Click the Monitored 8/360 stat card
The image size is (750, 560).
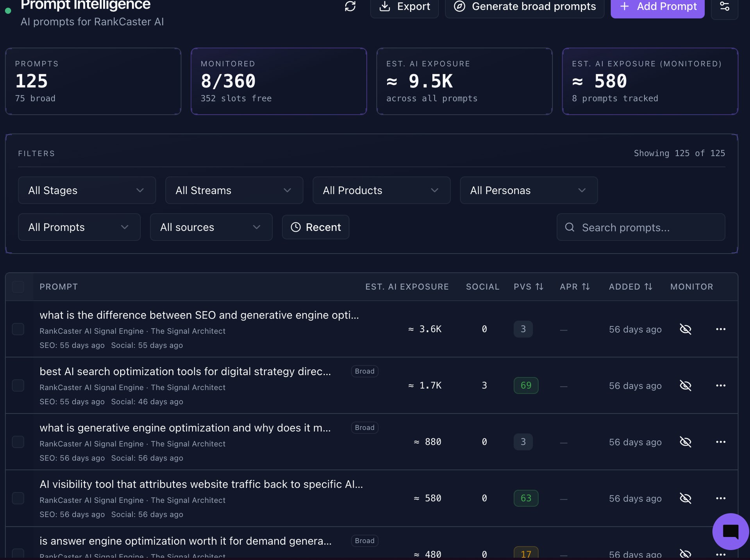[x=279, y=81]
